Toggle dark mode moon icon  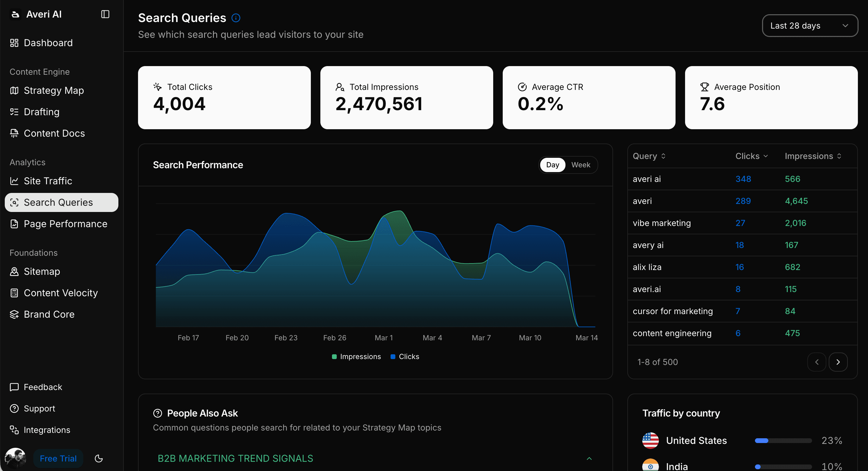click(99, 458)
